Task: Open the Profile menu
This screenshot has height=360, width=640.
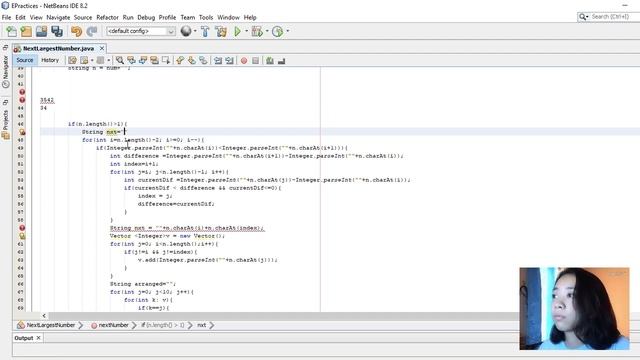Action: (x=167, y=18)
